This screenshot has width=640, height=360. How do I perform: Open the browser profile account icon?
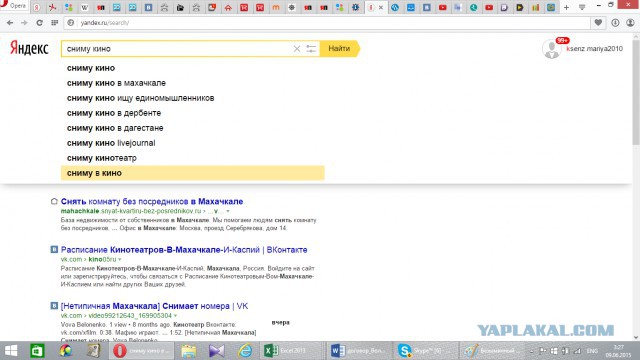(x=630, y=23)
